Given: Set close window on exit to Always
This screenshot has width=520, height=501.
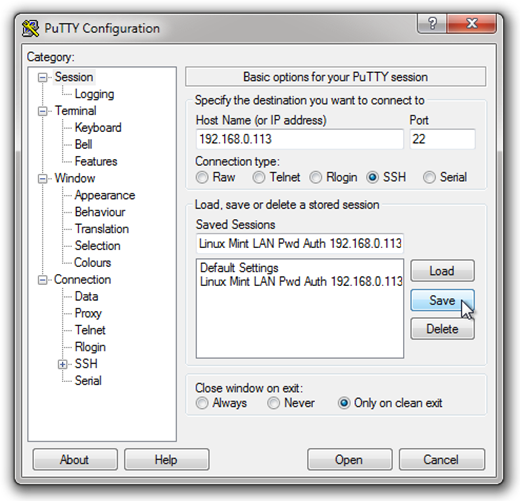Looking at the screenshot, I should click(202, 403).
